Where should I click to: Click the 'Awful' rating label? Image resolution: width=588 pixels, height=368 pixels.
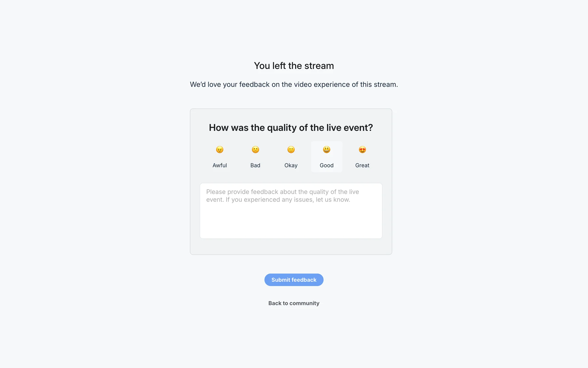click(220, 165)
